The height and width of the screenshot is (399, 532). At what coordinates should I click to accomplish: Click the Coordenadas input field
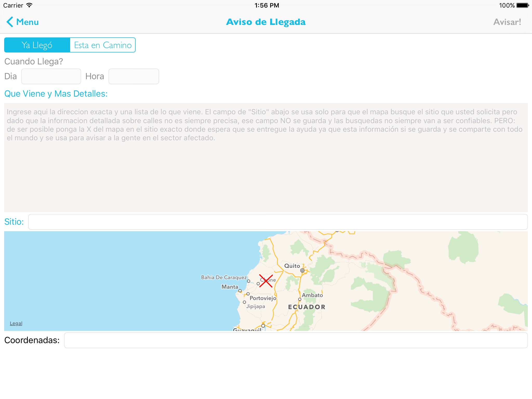pyautogui.click(x=296, y=340)
